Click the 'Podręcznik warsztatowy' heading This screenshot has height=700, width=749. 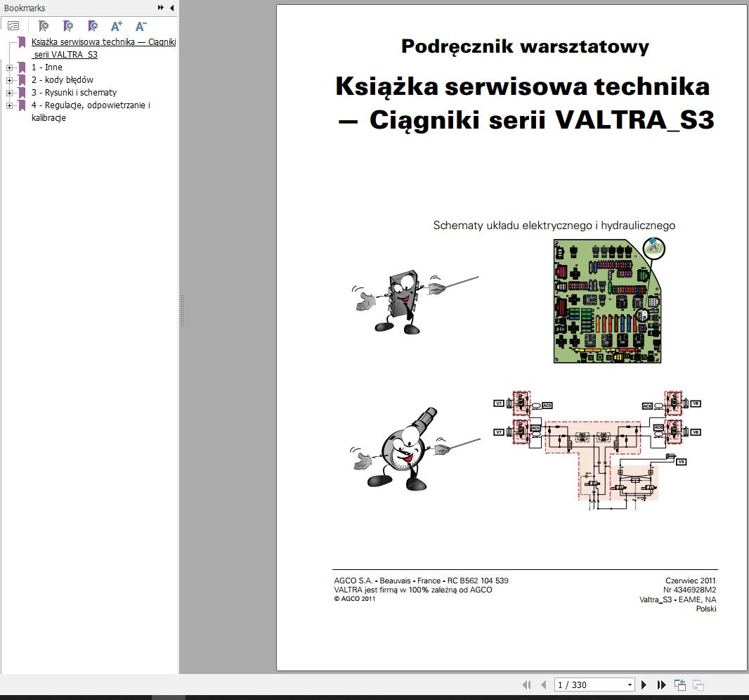coord(525,46)
